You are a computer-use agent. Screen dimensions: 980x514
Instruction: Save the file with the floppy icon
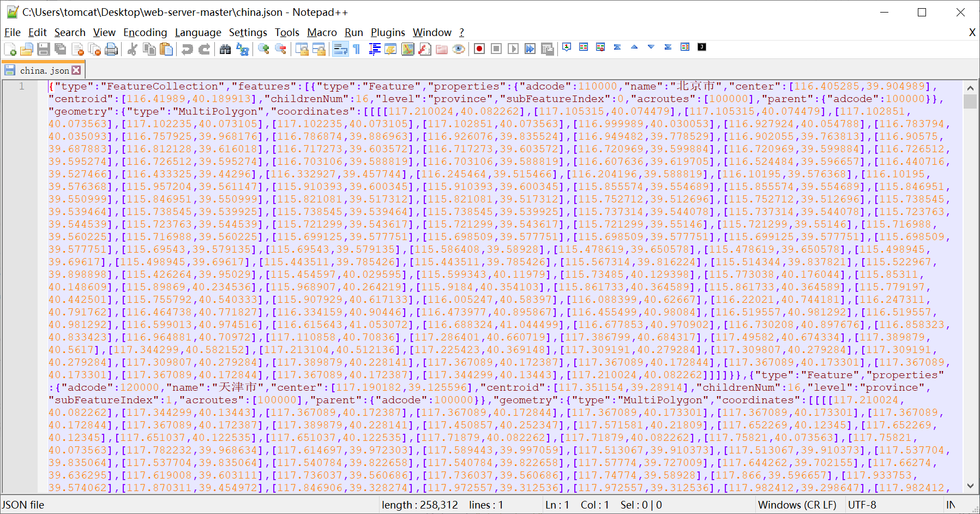point(44,50)
